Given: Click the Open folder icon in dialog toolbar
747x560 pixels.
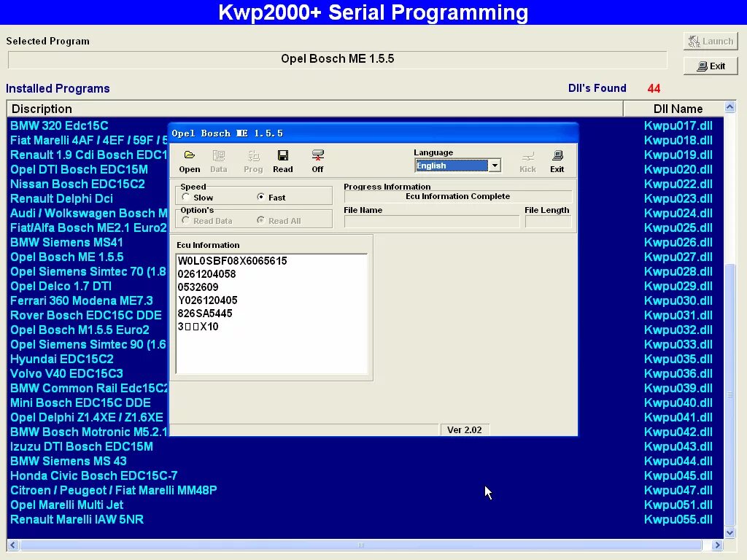Looking at the screenshot, I should coord(190,161).
